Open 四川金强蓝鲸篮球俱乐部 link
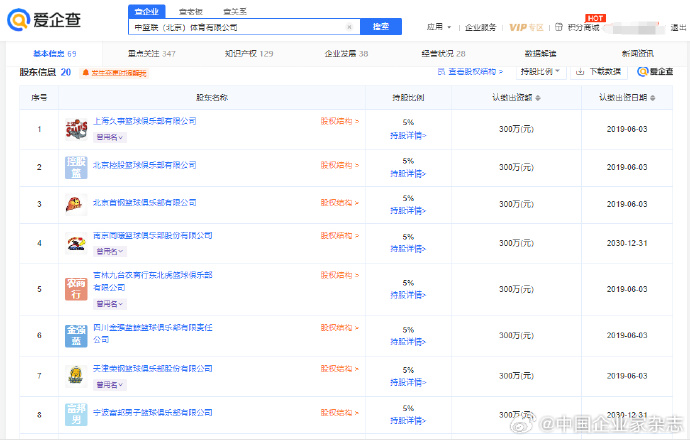Image resolution: width=690 pixels, height=440 pixels. pos(152,334)
